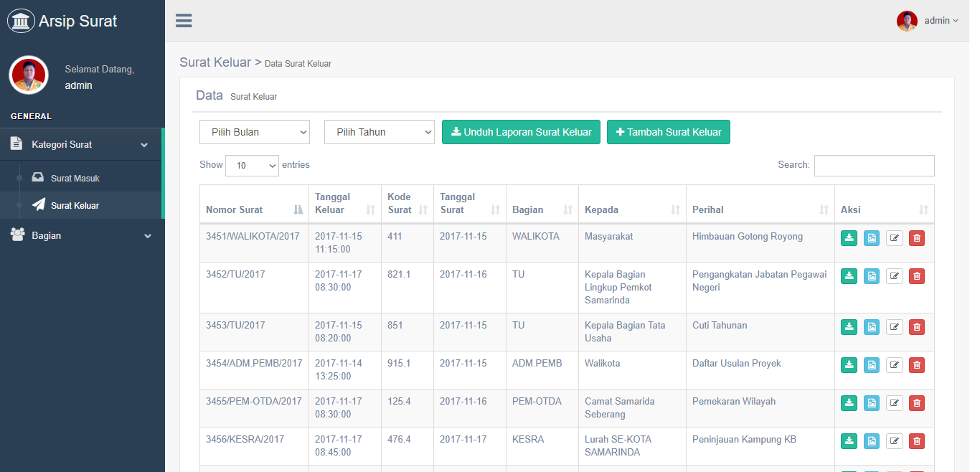Expand the Bagian sidebar menu
The image size is (980, 472).
point(82,235)
